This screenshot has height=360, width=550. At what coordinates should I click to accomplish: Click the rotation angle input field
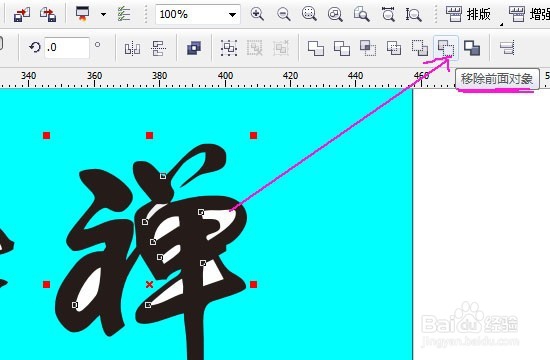pos(67,47)
